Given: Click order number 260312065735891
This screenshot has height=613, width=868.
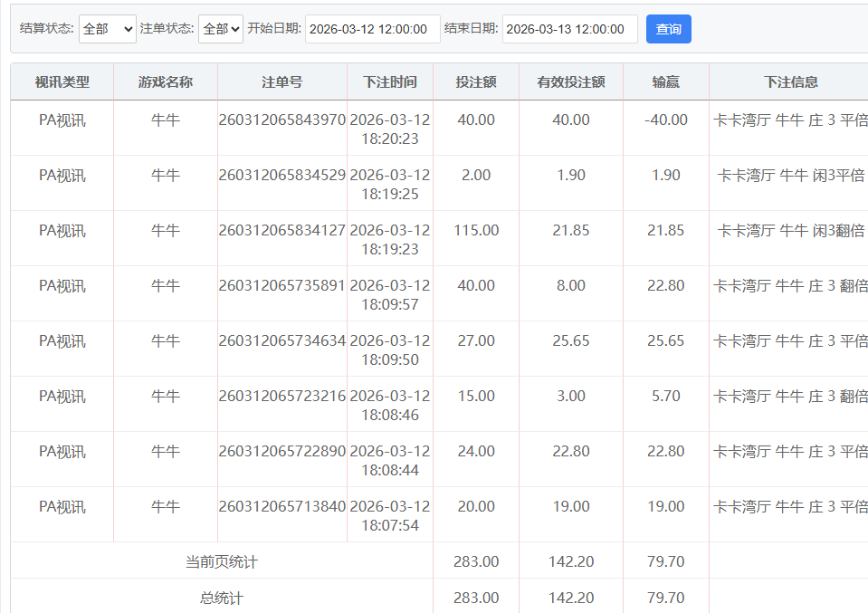Looking at the screenshot, I should (281, 286).
